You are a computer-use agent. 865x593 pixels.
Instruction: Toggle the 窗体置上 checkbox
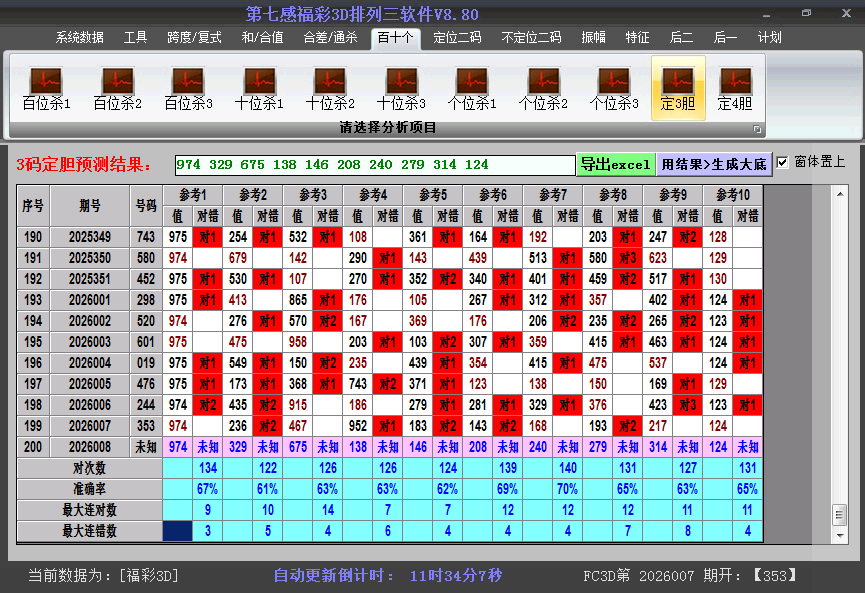tap(783, 163)
